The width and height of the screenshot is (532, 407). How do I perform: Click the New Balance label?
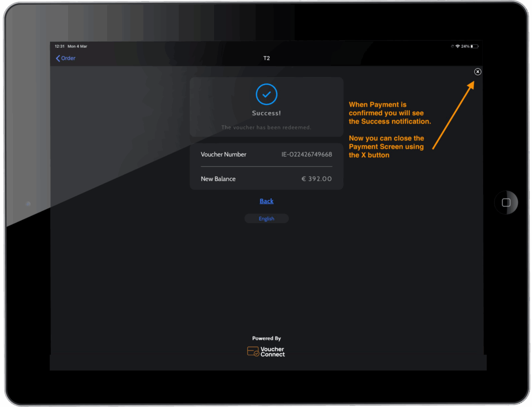218,179
